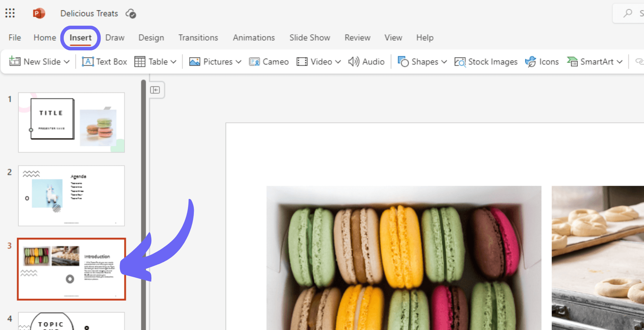Collapse the slide thumbnail pane
Viewport: 644px width, 330px height.
coord(155,90)
